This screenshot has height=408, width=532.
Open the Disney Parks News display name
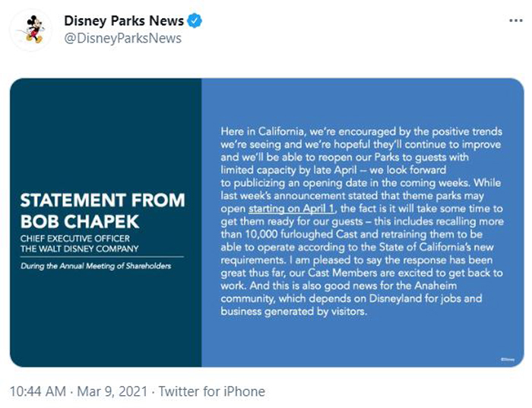click(x=124, y=21)
